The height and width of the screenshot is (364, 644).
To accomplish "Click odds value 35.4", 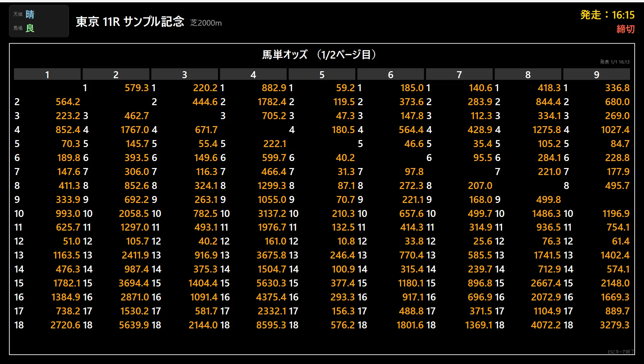I will click(x=483, y=144).
